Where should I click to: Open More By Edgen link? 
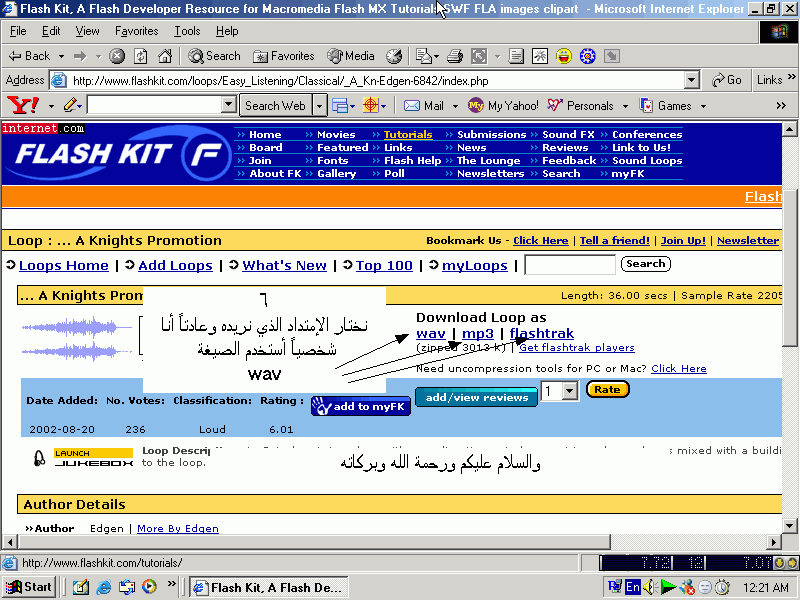coord(178,529)
